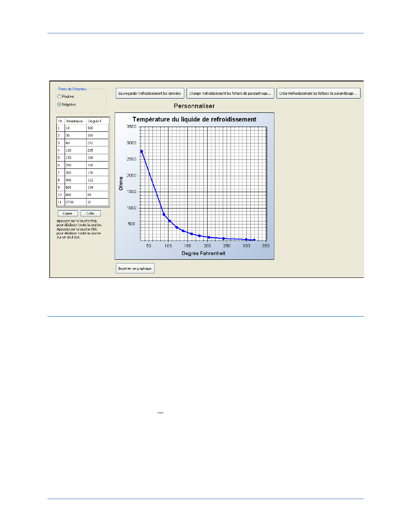Click the Pt. column header
Viewport: 411px width, 532px height.
click(61, 121)
